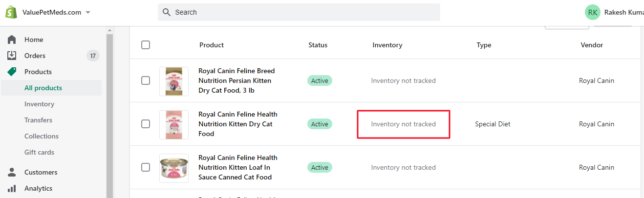Open Gift cards in sidebar

pos(39,152)
